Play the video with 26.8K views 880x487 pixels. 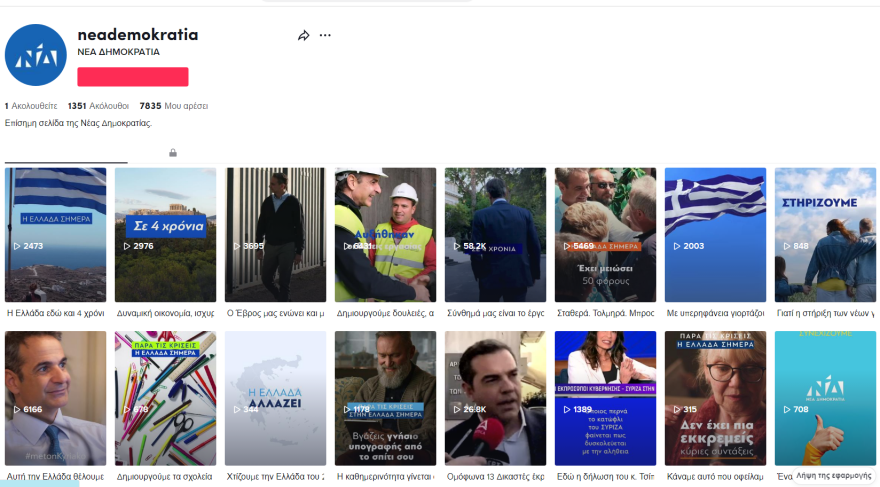[x=495, y=398]
